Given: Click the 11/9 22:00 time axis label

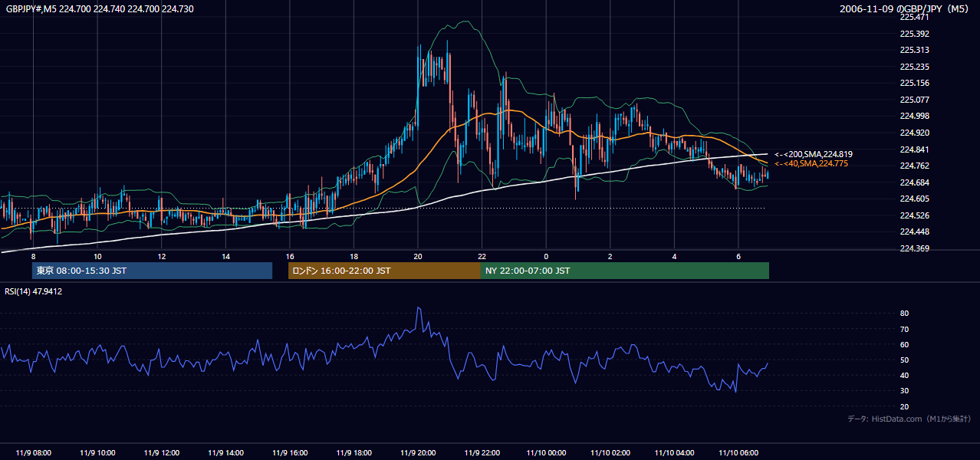Looking at the screenshot, I should 482,452.
